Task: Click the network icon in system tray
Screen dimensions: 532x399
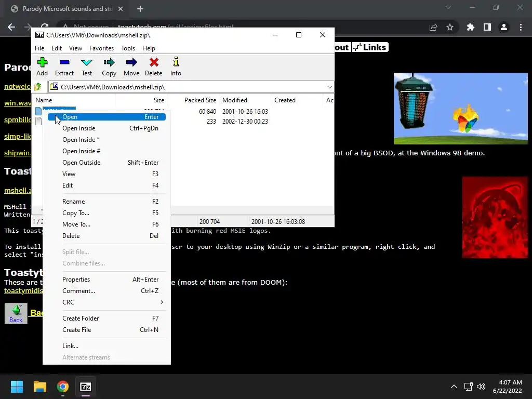Action: [x=469, y=387]
